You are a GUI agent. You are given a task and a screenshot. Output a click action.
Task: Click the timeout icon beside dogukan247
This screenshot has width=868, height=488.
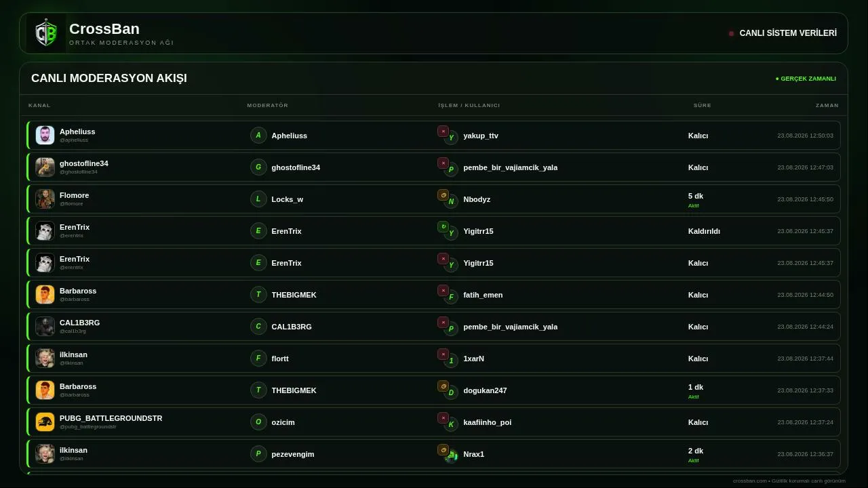(x=443, y=386)
